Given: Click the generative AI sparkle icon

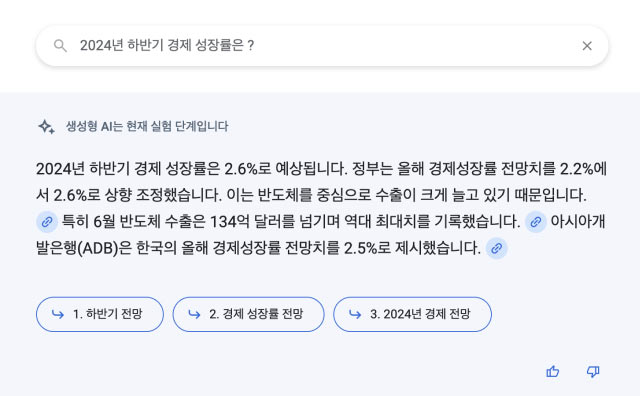Looking at the screenshot, I should click(46, 127).
